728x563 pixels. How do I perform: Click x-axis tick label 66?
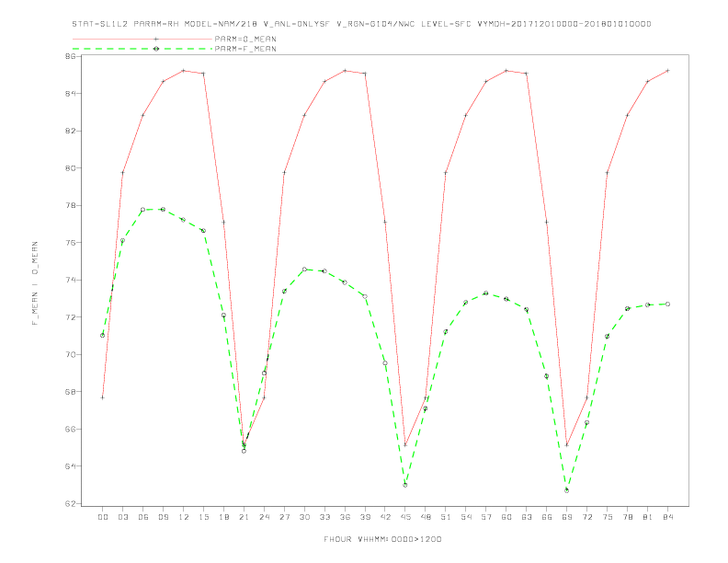(x=547, y=517)
